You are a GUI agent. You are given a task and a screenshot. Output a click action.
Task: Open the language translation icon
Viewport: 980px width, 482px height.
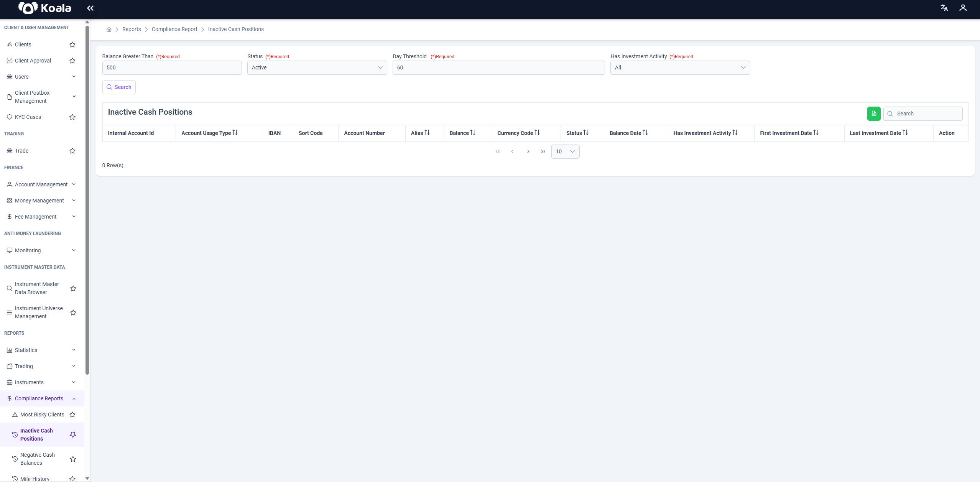point(944,8)
